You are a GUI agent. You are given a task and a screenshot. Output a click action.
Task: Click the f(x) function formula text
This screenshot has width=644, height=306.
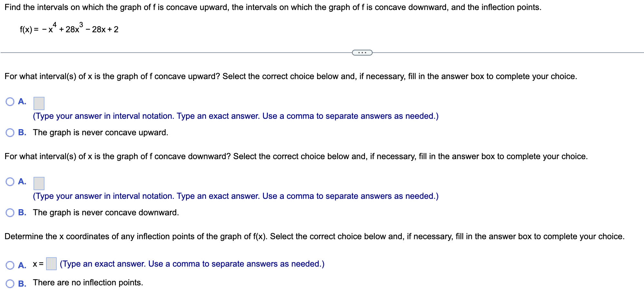coord(69,28)
